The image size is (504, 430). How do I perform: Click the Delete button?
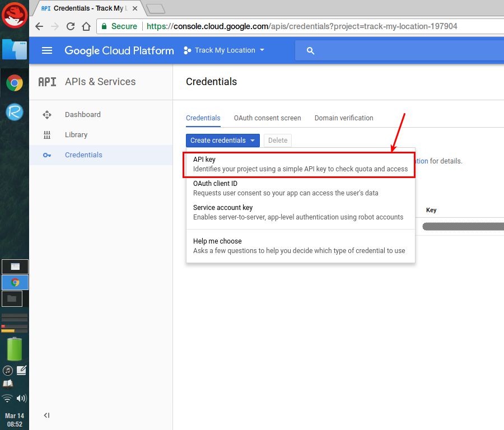(278, 141)
